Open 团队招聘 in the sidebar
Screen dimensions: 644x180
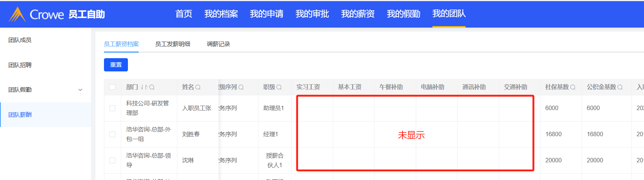coord(20,65)
